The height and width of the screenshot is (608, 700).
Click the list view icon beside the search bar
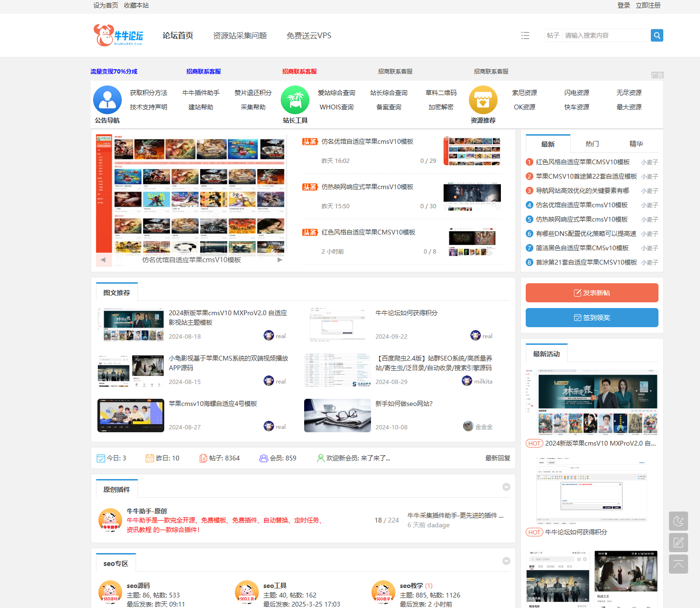(x=525, y=35)
